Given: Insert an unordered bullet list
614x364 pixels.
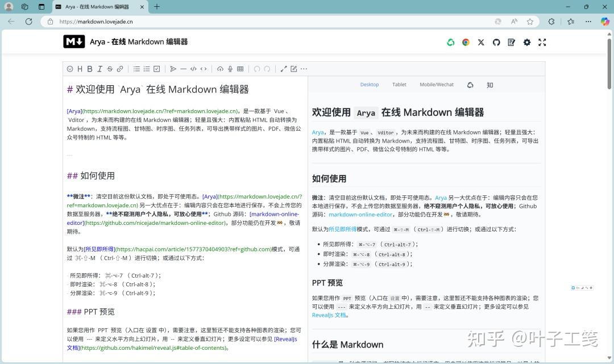Looking at the screenshot, I should click(x=136, y=69).
